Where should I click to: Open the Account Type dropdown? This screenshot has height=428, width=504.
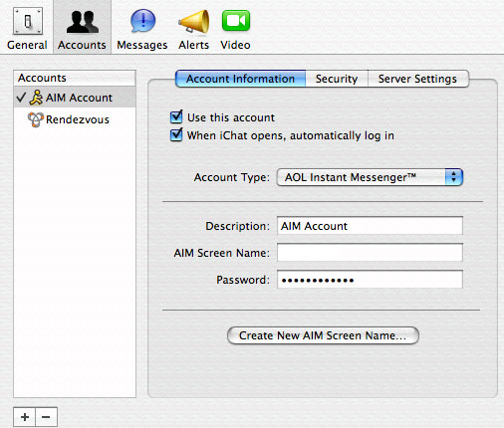[370, 177]
